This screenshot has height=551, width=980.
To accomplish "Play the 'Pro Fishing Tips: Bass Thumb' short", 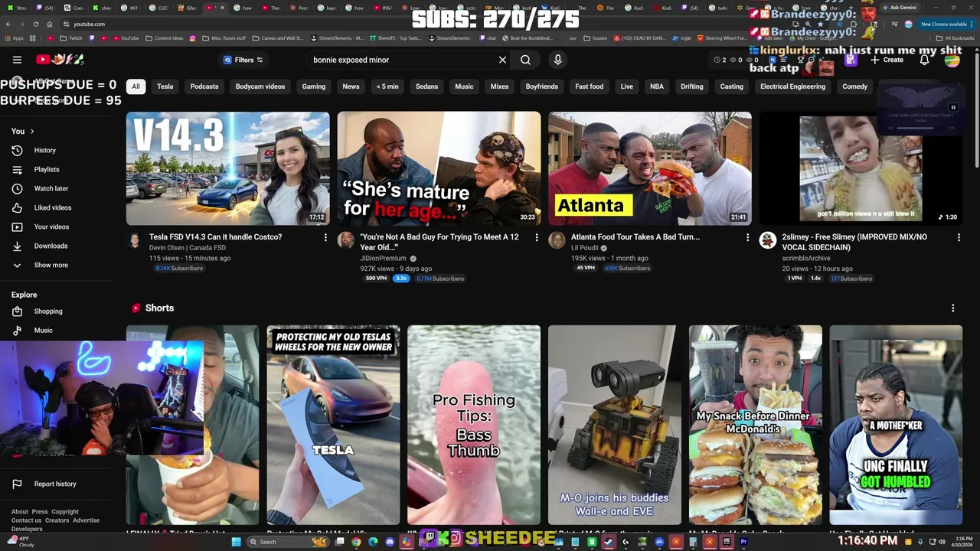I will (474, 425).
